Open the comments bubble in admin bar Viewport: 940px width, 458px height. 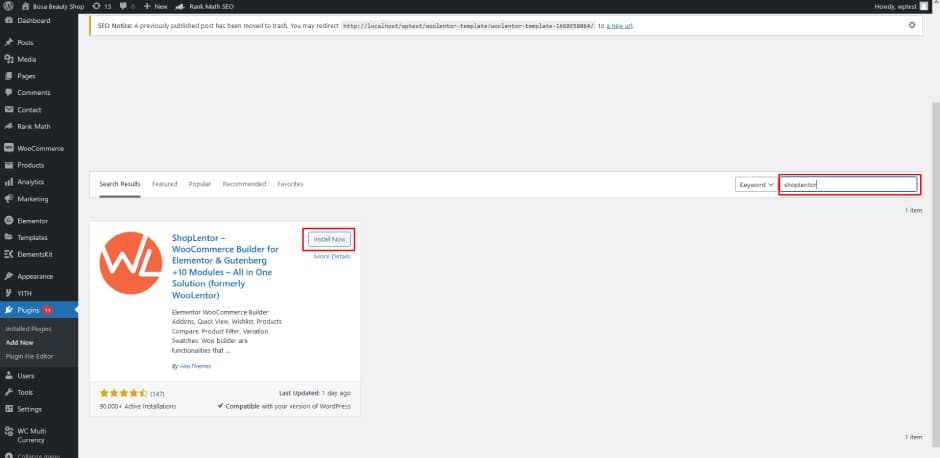click(x=123, y=6)
